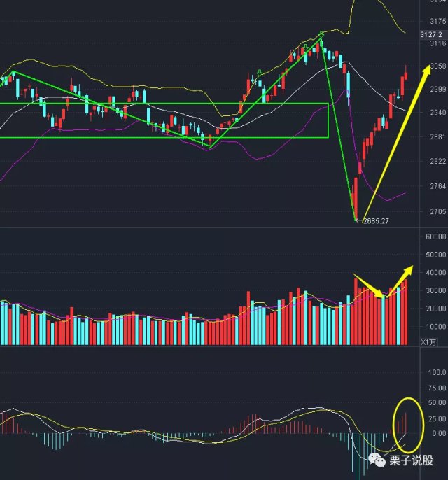The image size is (448, 480).
Task: Select the 2705 price axis label
Action: 438,211
